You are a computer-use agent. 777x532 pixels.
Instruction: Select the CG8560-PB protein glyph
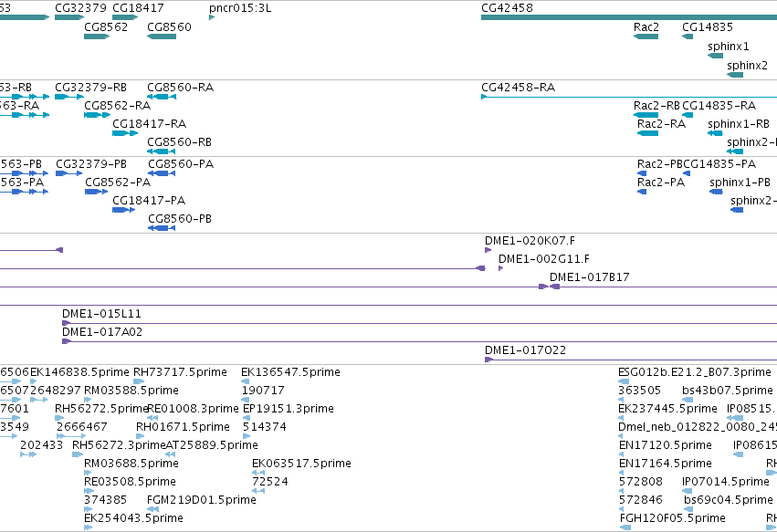pos(162,228)
